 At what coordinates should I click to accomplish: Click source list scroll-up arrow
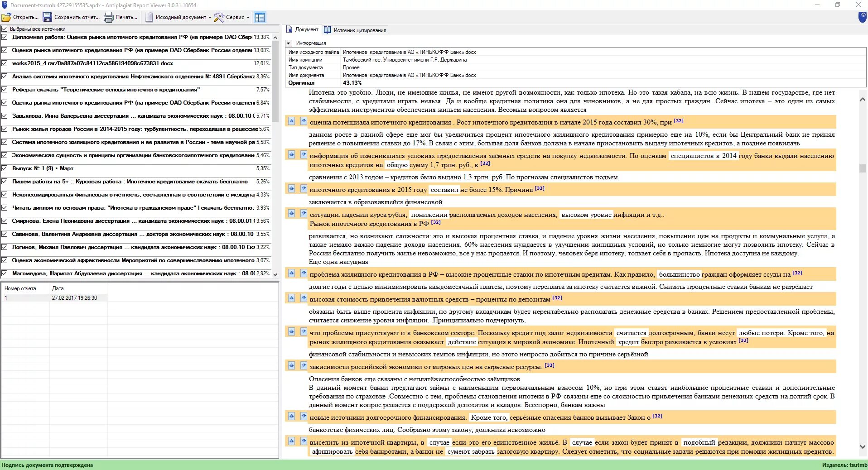coord(275,38)
